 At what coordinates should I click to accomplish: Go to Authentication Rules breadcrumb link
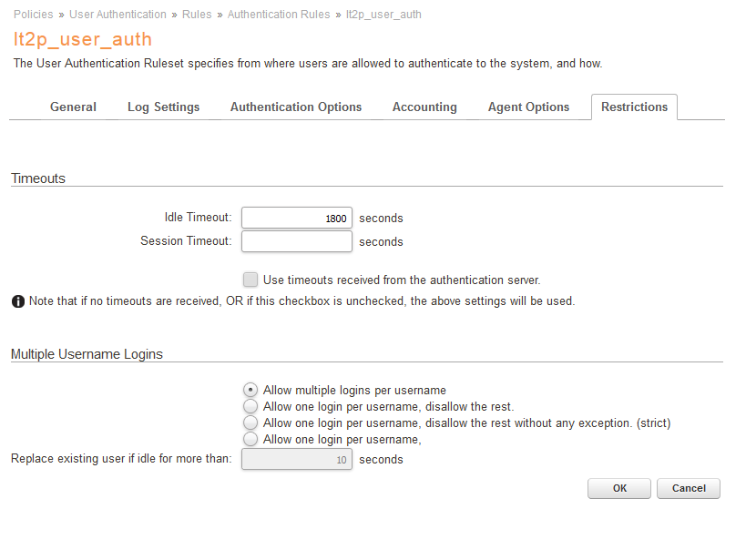tap(279, 15)
